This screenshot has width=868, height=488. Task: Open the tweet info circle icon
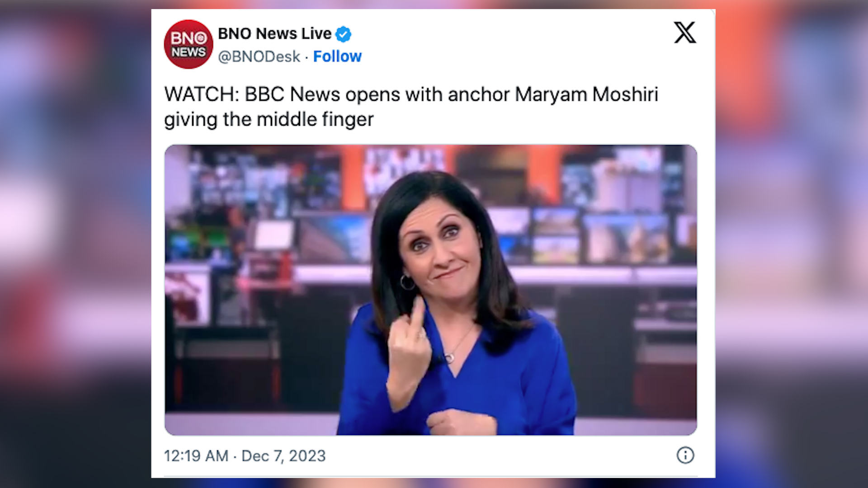pos(685,455)
